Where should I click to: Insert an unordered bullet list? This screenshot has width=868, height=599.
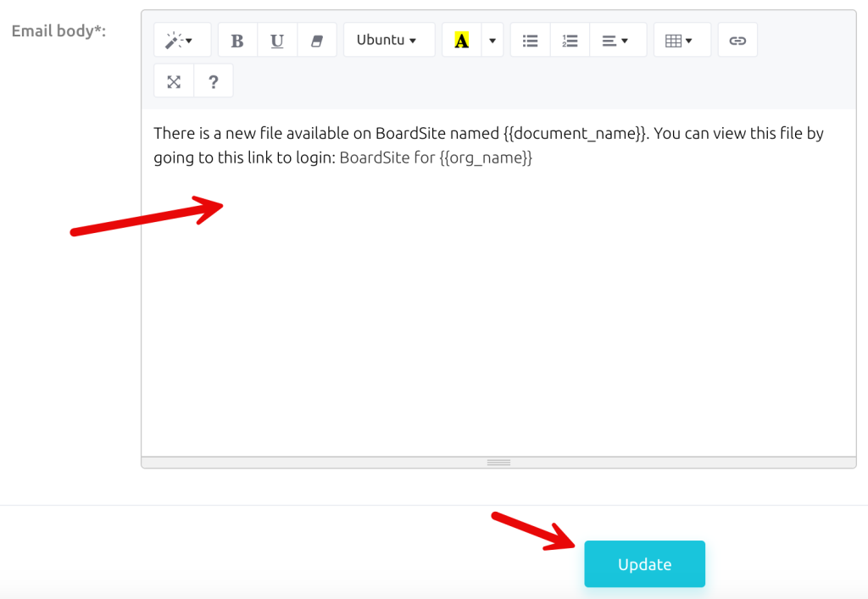[531, 41]
